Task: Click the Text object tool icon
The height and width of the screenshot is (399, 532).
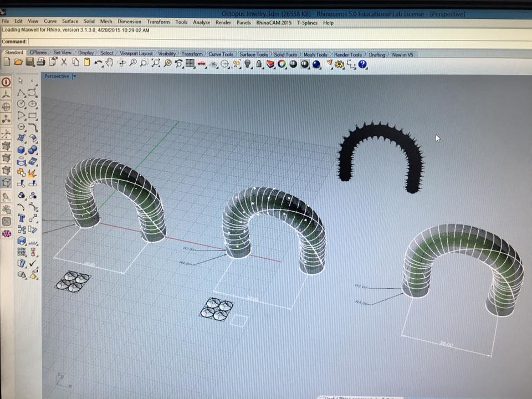Action: tap(21, 217)
